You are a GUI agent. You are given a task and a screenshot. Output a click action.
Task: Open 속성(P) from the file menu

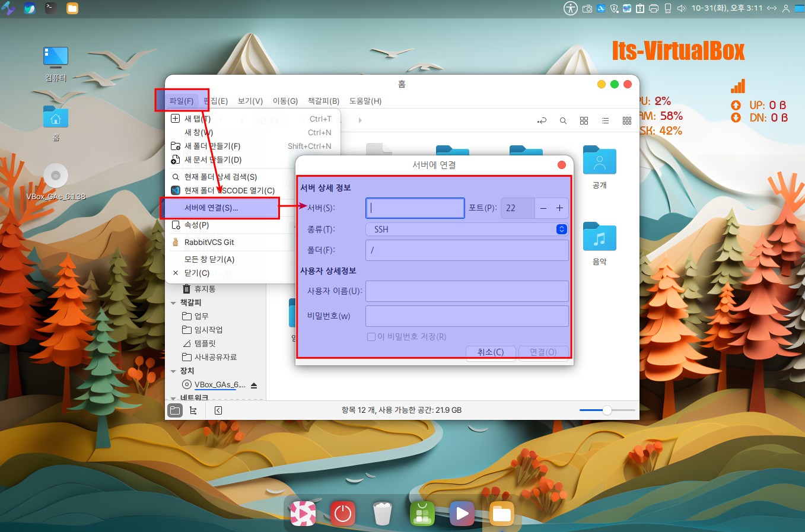pyautogui.click(x=231, y=225)
